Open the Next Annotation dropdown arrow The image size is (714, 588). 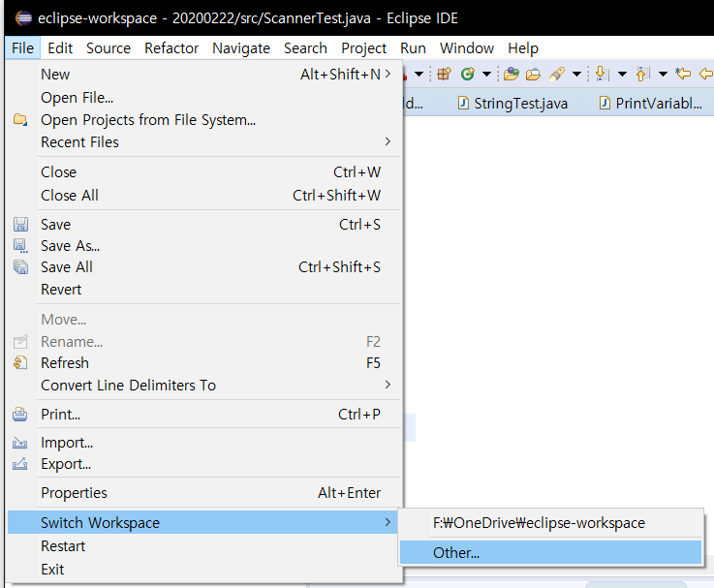622,74
